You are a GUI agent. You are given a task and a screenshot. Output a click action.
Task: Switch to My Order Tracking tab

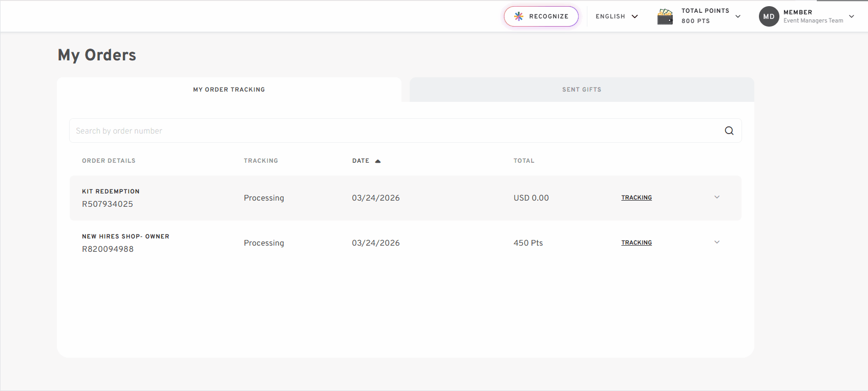(x=229, y=90)
